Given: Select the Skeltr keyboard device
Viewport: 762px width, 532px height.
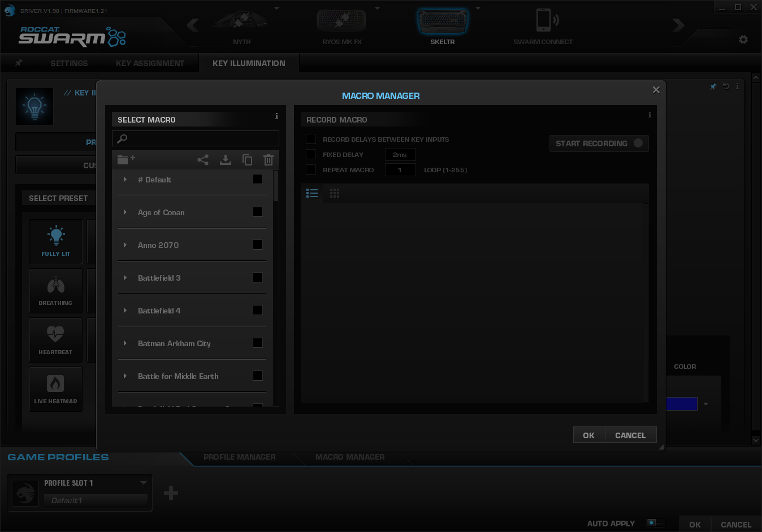Looking at the screenshot, I should coord(443,27).
